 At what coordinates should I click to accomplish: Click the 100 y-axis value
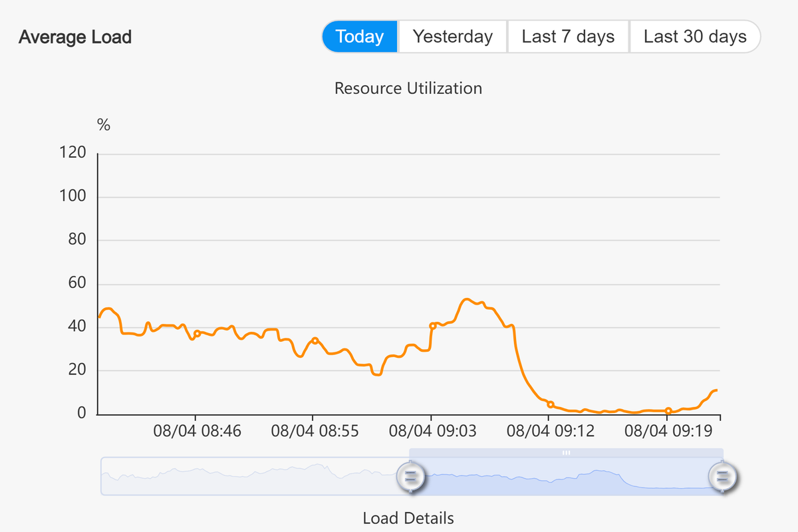click(73, 197)
